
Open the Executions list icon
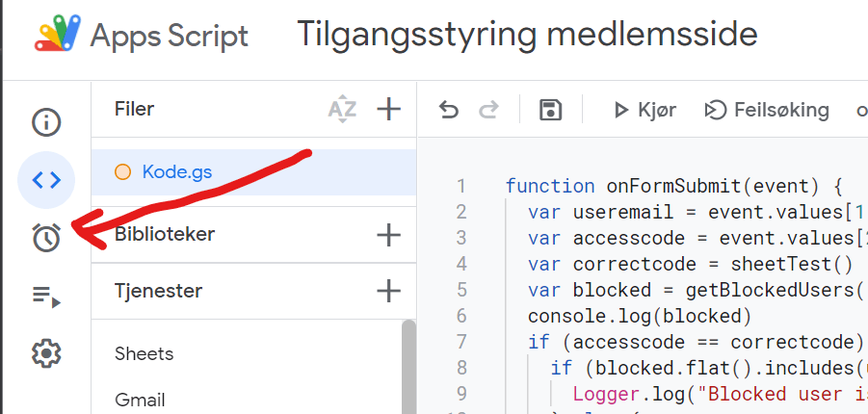[46, 297]
